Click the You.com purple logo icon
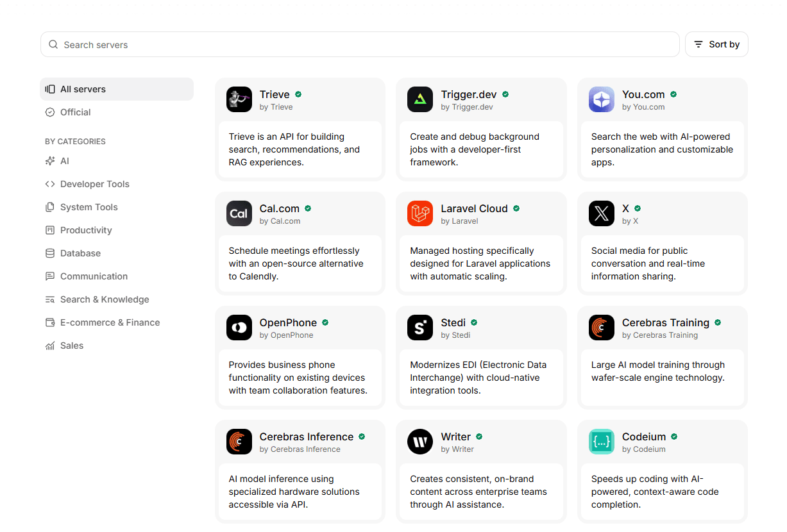This screenshot has height=532, width=787. (x=601, y=99)
